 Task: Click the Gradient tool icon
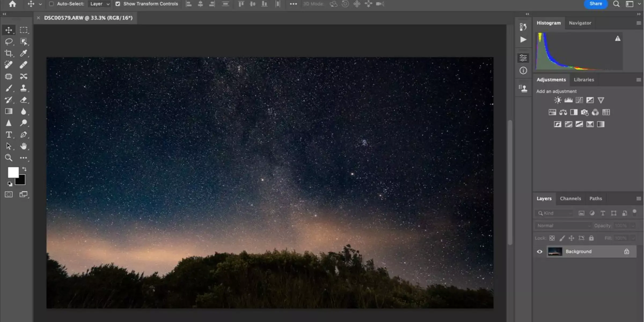pyautogui.click(x=9, y=111)
